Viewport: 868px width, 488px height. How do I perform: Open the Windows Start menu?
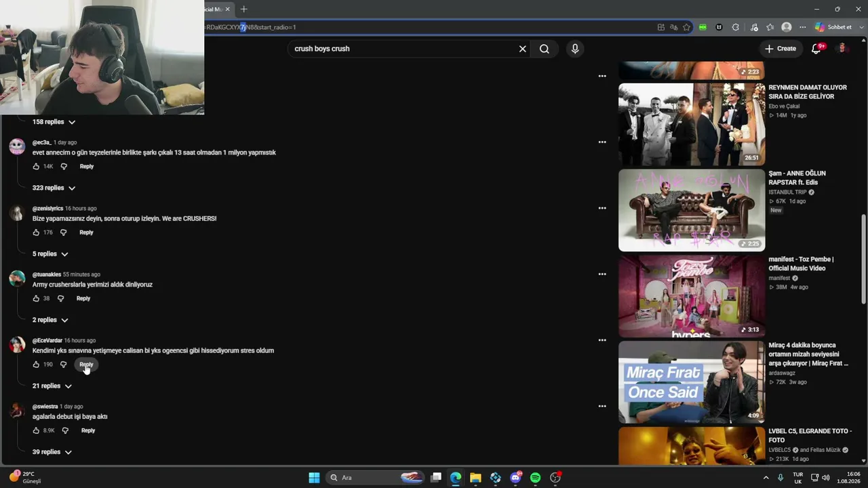pyautogui.click(x=314, y=478)
